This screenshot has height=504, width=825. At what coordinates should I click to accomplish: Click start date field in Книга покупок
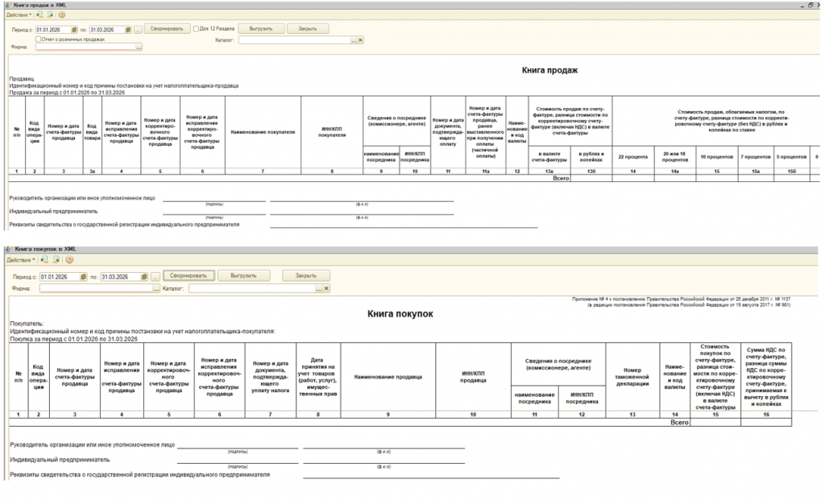point(60,277)
